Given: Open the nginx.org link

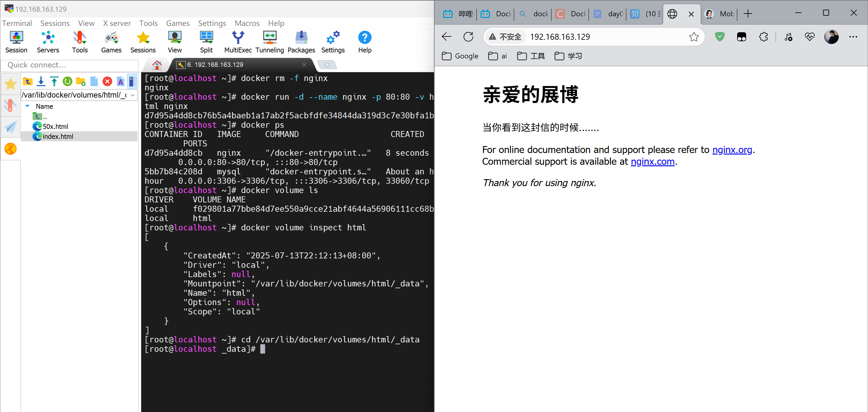Looking at the screenshot, I should (732, 150).
